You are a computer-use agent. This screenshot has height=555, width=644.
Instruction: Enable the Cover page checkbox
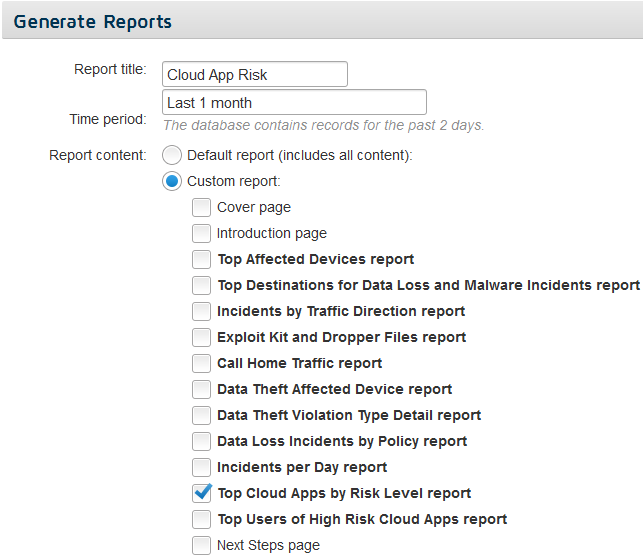201,207
